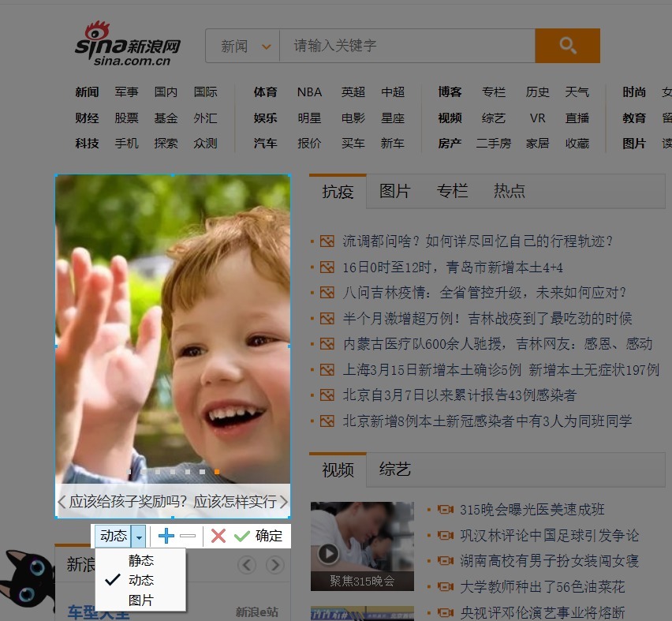Click 视频 in the navigation grid
The width and height of the screenshot is (672, 621).
[450, 118]
